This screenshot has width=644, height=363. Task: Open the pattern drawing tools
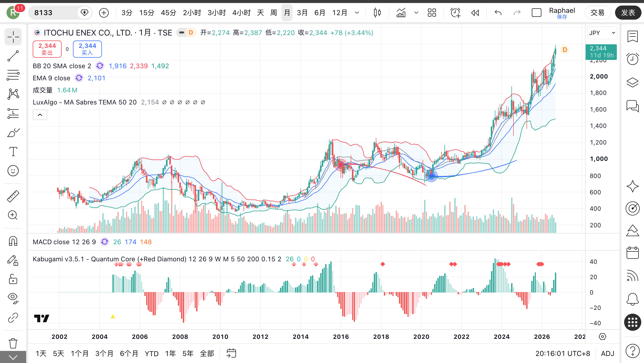(13, 94)
